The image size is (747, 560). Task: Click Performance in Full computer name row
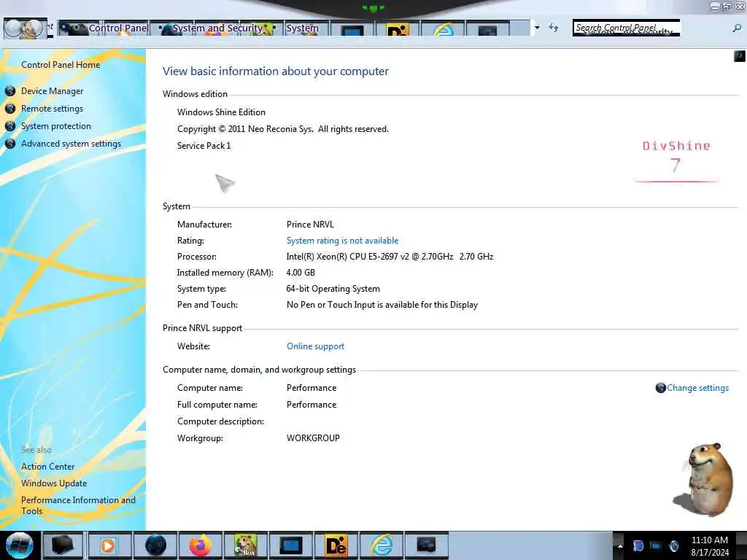311,404
